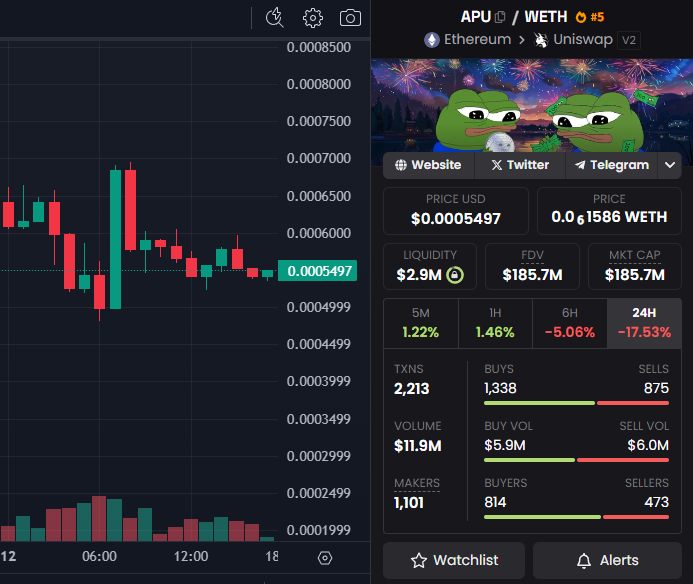Add APU to Watchlist
This screenshot has height=584, width=693.
tap(454, 560)
